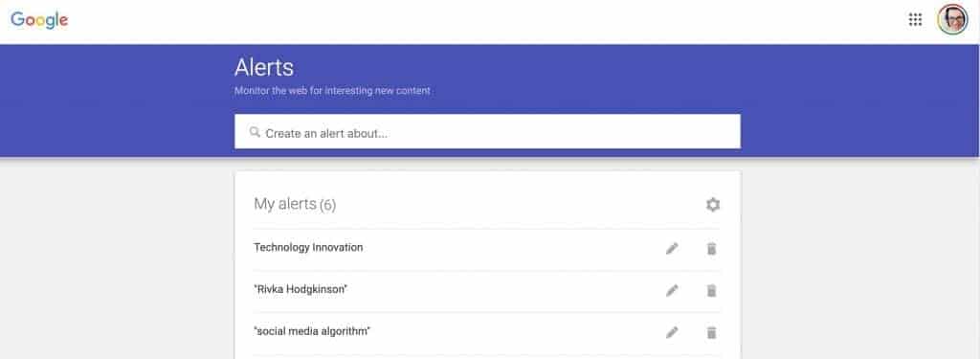The width and height of the screenshot is (980, 359).
Task: Select the "Rivka Hodgkinson" alert name
Action: coord(301,289)
